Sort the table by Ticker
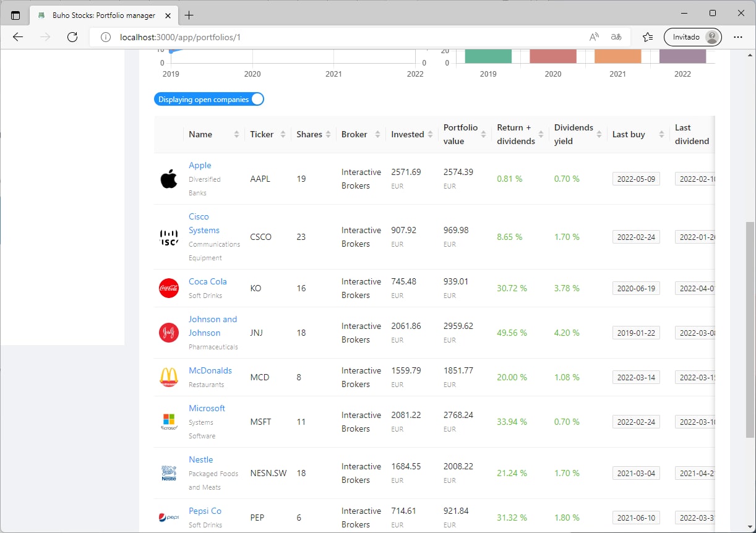 coord(268,134)
